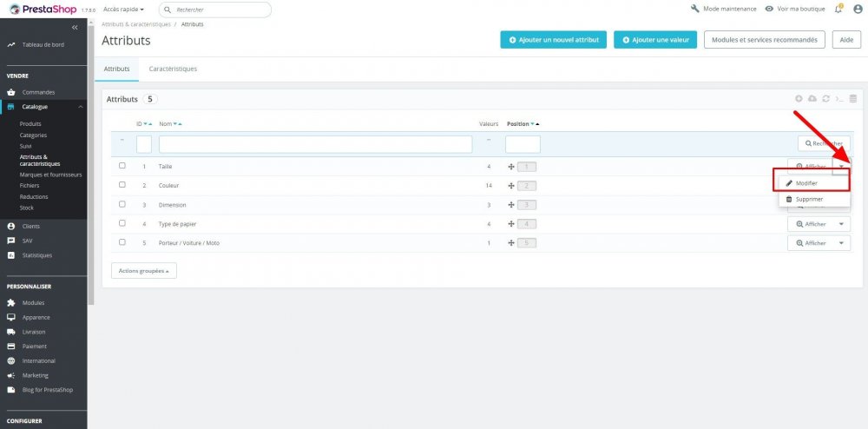Screen dimensions: 868x429
Task: Open the SAV sidebar section
Action: [x=27, y=241]
